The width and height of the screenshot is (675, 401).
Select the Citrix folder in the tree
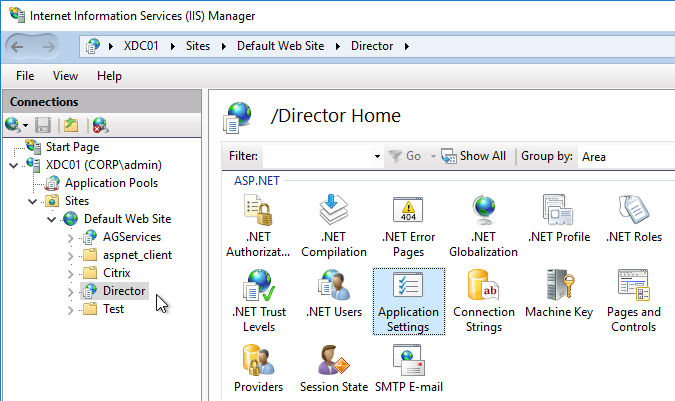tap(116, 274)
